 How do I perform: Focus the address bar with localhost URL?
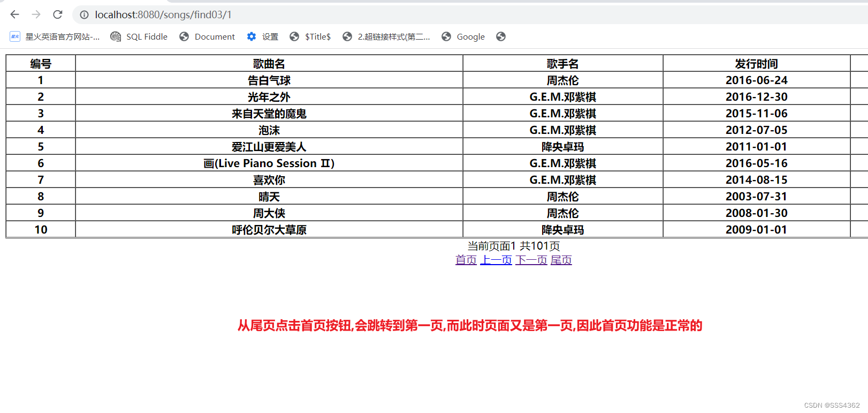[x=163, y=15]
